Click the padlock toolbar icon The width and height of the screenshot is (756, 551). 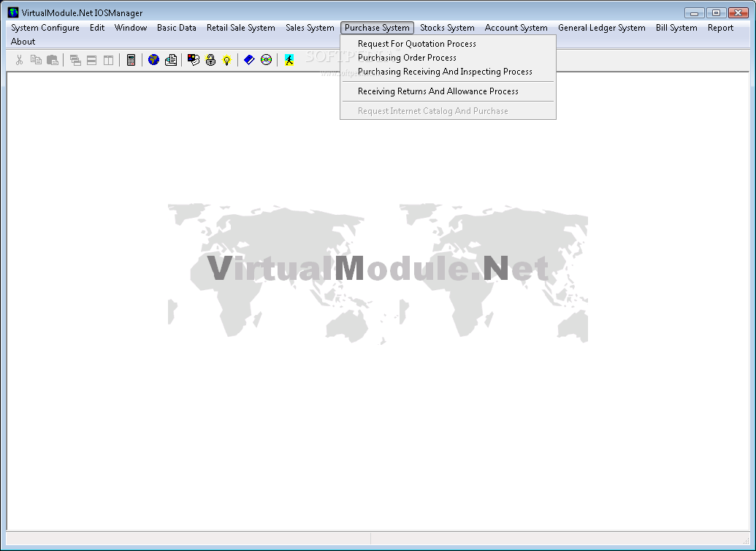coord(210,60)
